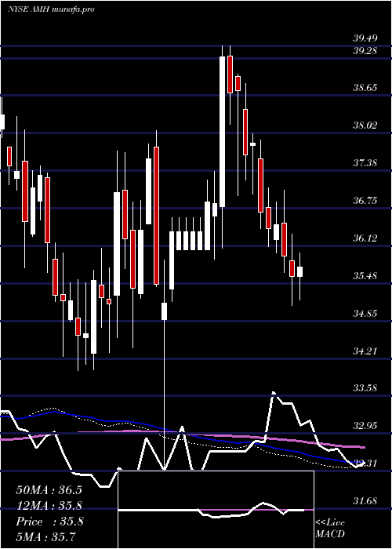Image resolution: width=392 pixels, height=549 pixels.
Task: Click the 31.68 price axis label
Action: click(365, 501)
